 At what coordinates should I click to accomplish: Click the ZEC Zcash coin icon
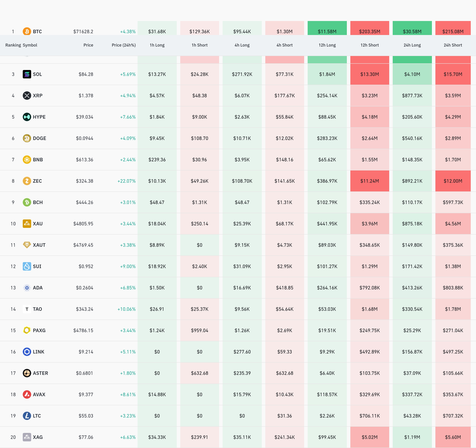point(27,181)
